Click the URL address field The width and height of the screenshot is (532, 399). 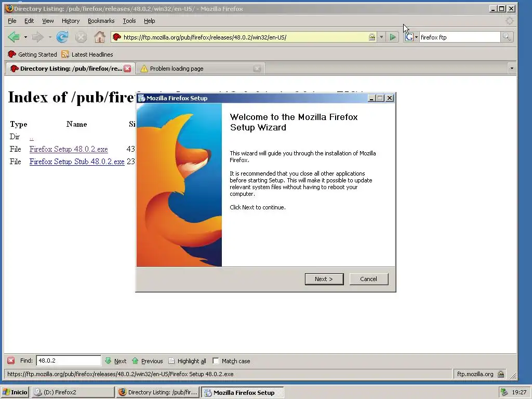(244, 37)
